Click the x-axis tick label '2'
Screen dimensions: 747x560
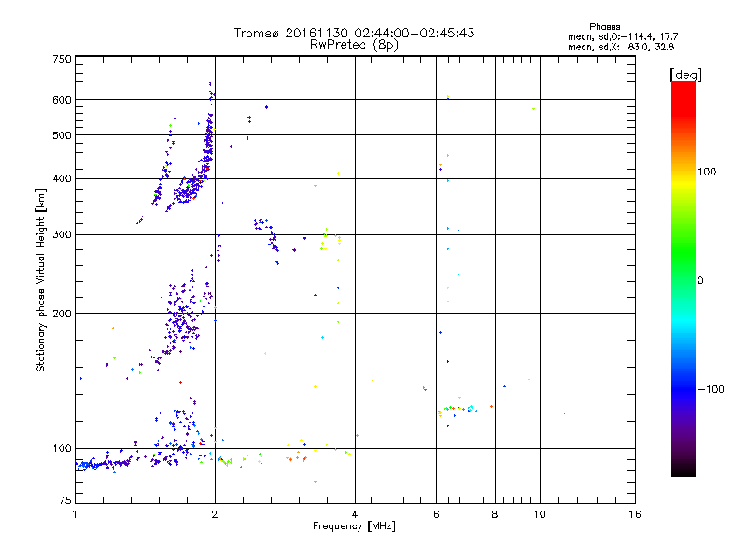215,514
